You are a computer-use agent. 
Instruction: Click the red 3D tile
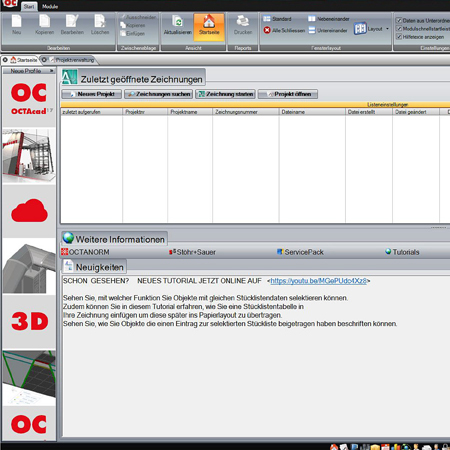click(29, 321)
